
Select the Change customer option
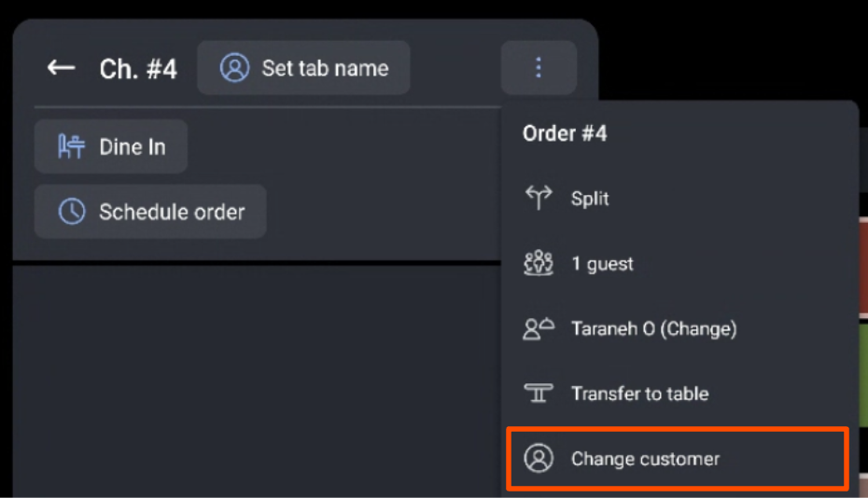[645, 459]
